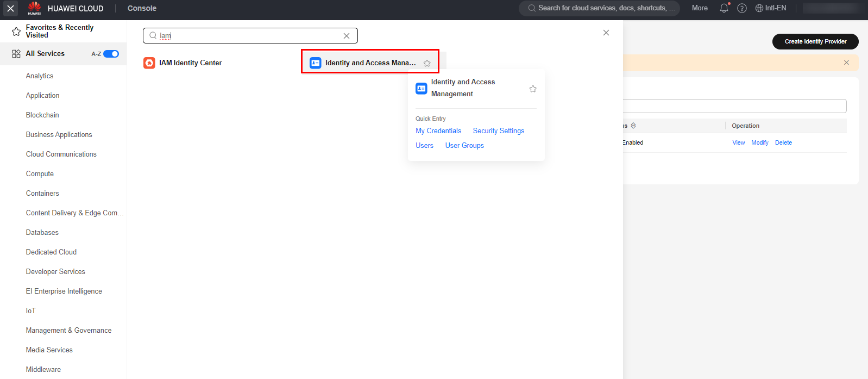Open Favorites & Recently Visited
Image resolution: width=868 pixels, height=379 pixels.
(59, 32)
